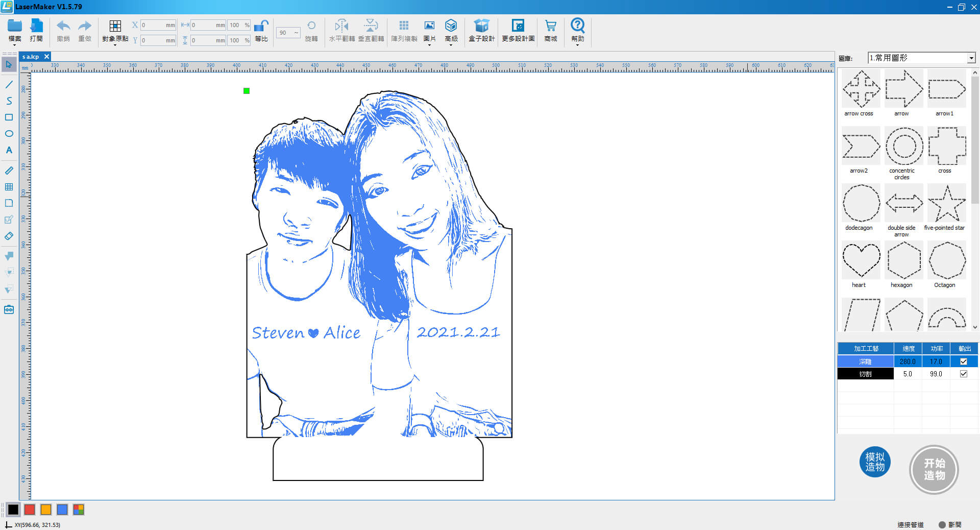This screenshot has width=980, height=530.
Task: Toggle the aspect ratio lock
Action: [x=261, y=26]
